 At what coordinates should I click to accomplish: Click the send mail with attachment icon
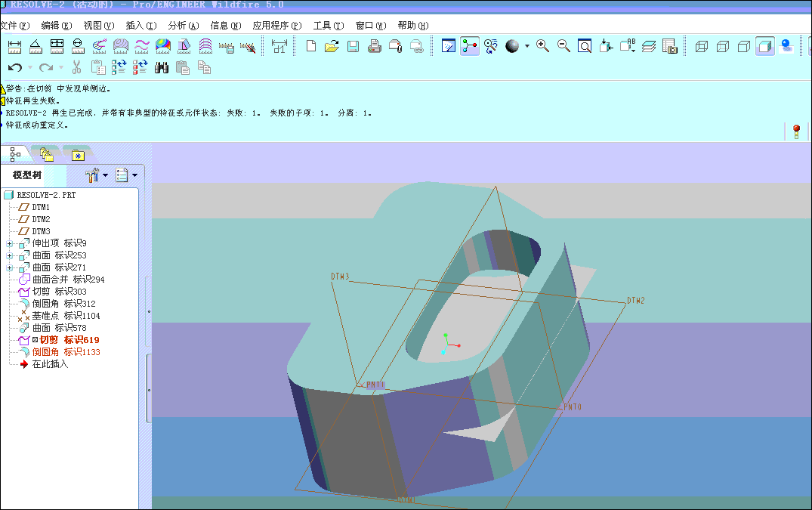[396, 47]
